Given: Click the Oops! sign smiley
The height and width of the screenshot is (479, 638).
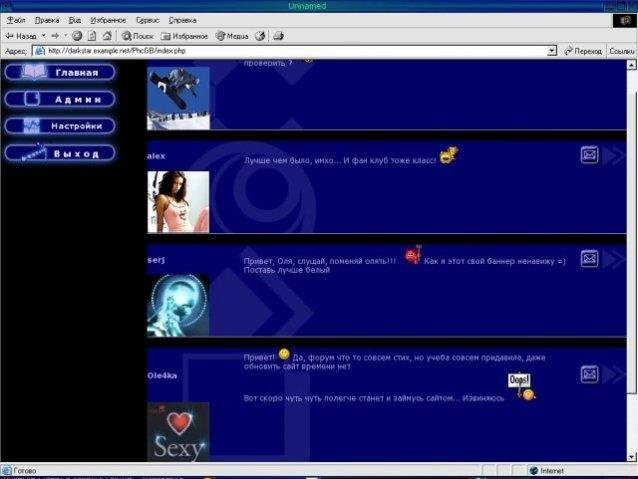Looking at the screenshot, I should click(522, 387).
